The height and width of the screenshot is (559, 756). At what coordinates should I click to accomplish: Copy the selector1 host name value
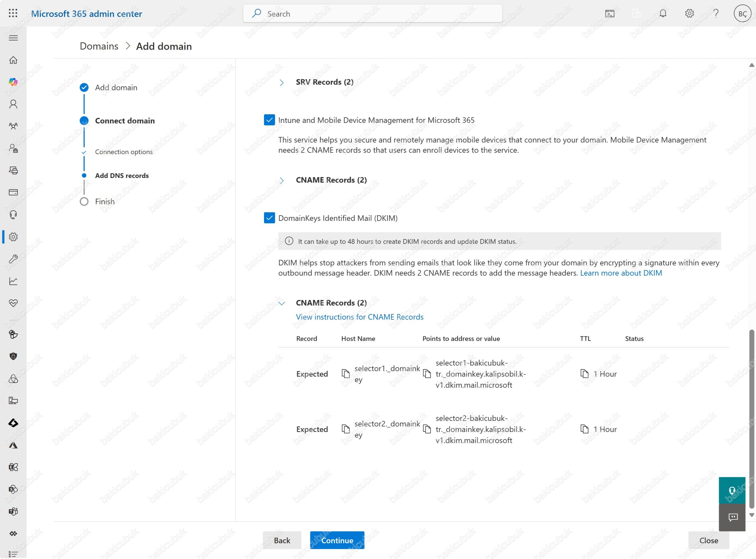(345, 374)
